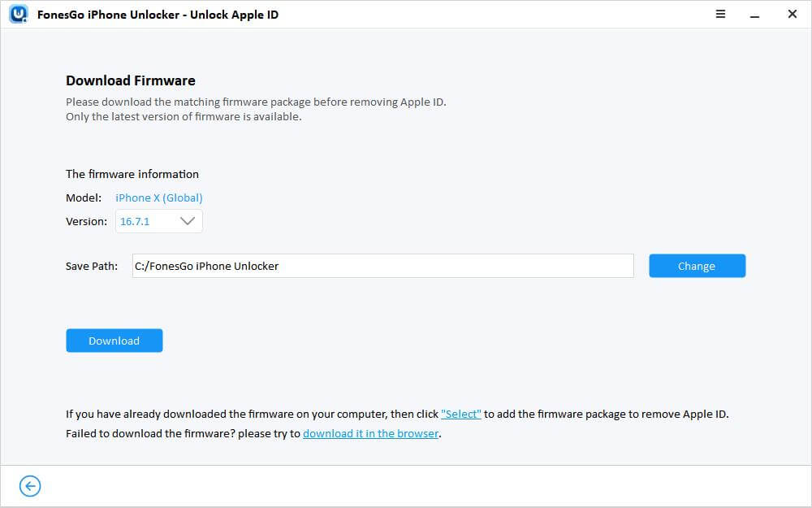Click the circled back icon in the footer
This screenshot has width=812, height=508.
coord(29,485)
